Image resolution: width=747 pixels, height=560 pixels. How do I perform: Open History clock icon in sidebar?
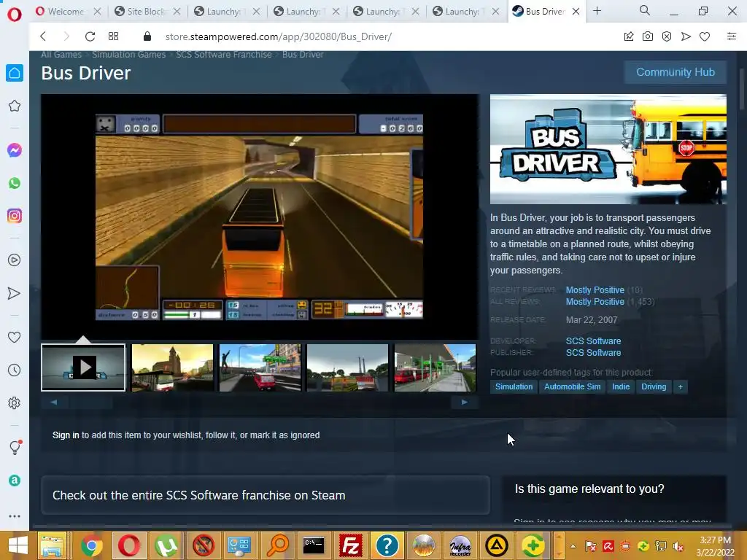tap(15, 370)
